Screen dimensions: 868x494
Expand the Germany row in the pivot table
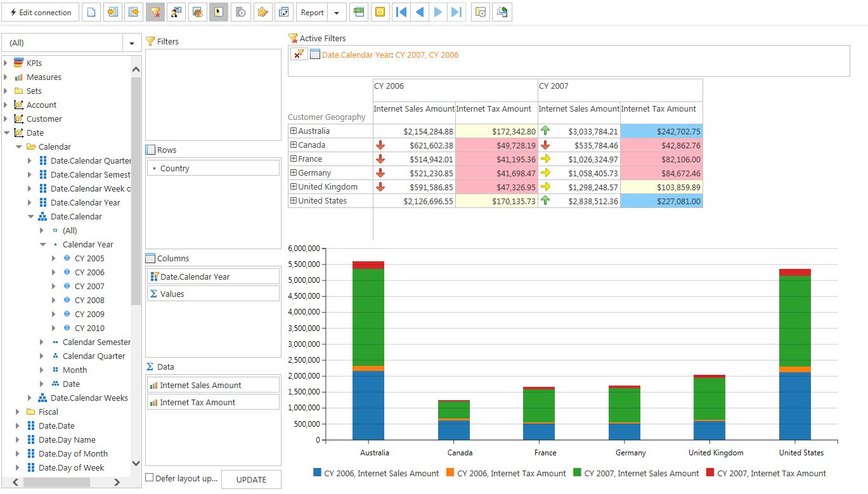(294, 172)
